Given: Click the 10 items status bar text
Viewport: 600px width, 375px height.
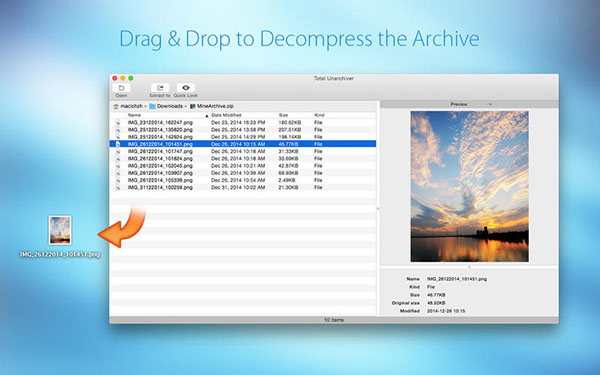Looking at the screenshot, I should (x=334, y=320).
